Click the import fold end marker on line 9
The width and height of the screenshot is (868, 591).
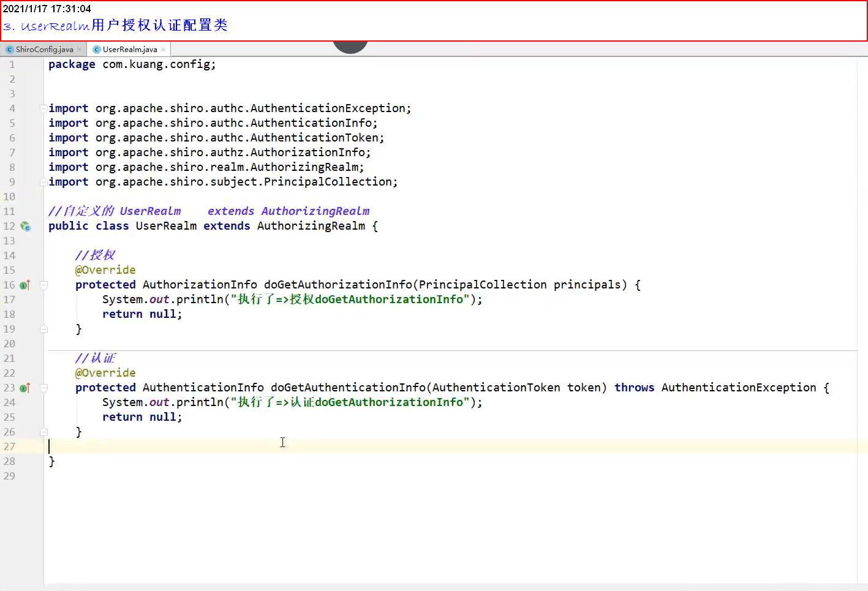(x=43, y=182)
